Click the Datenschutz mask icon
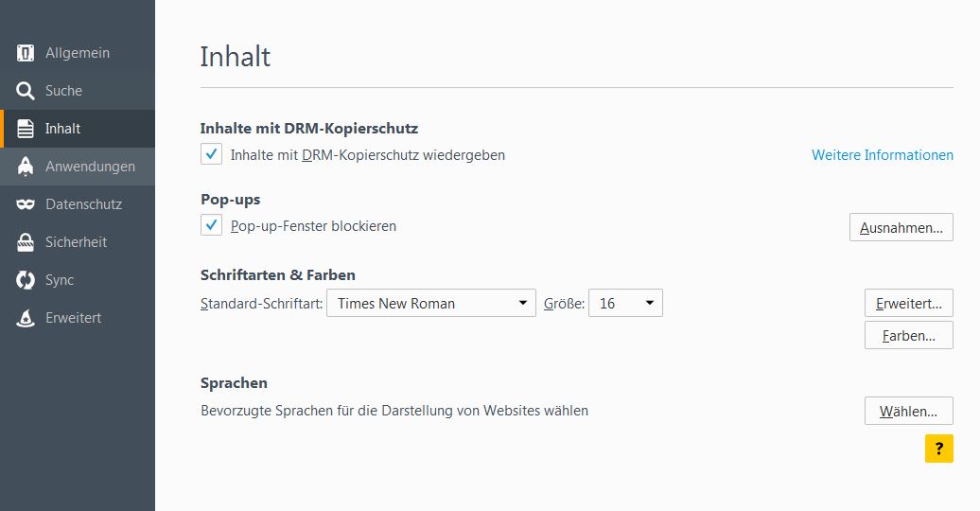Viewport: 980px width, 511px height. (26, 204)
